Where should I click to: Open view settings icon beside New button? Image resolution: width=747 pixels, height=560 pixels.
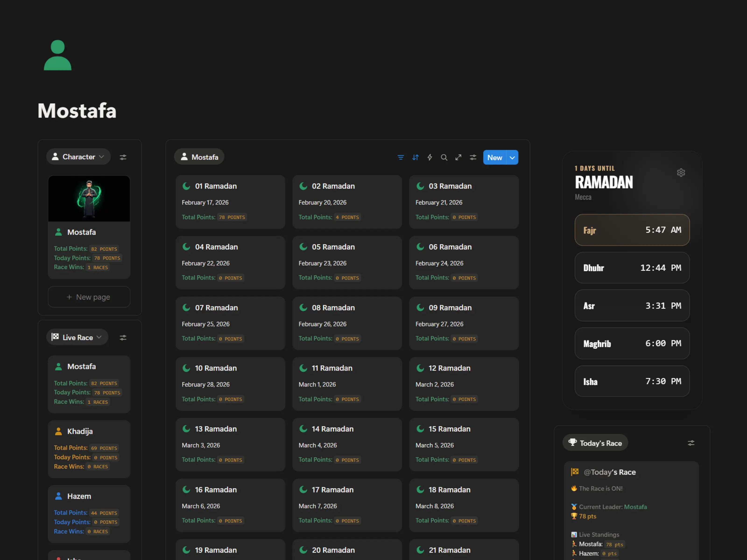[x=473, y=157]
